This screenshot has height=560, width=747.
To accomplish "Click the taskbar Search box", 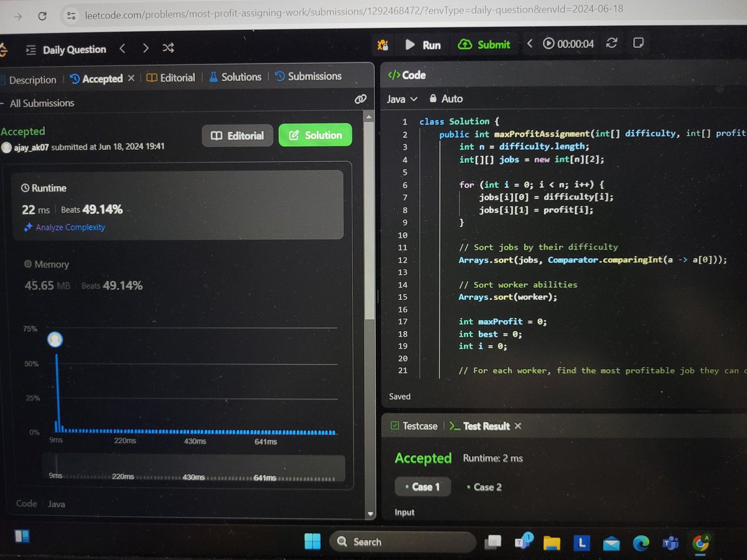I will (402, 542).
